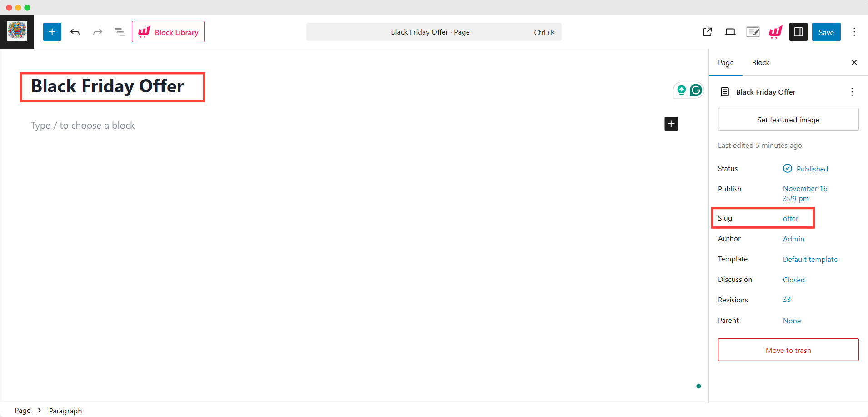Select the Page tab

[x=725, y=62]
